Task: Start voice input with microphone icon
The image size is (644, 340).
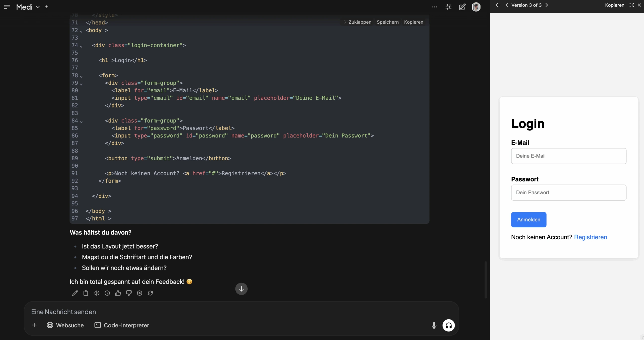Action: pos(434,325)
